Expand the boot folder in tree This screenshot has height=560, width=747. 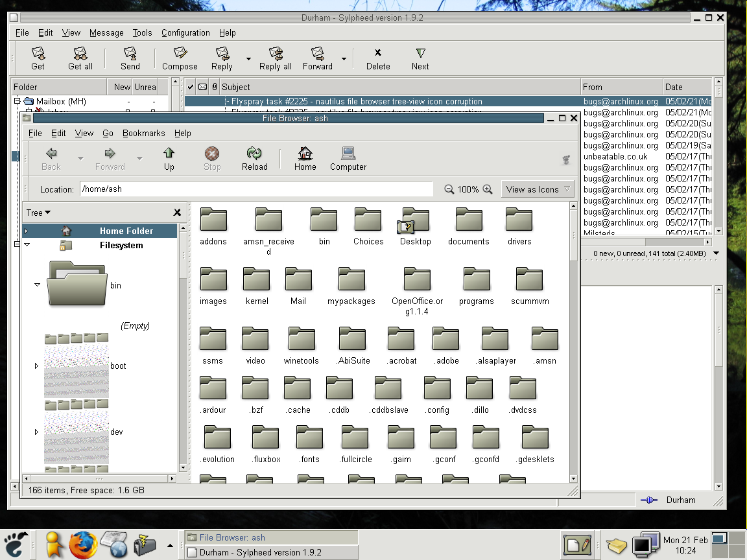tap(36, 366)
